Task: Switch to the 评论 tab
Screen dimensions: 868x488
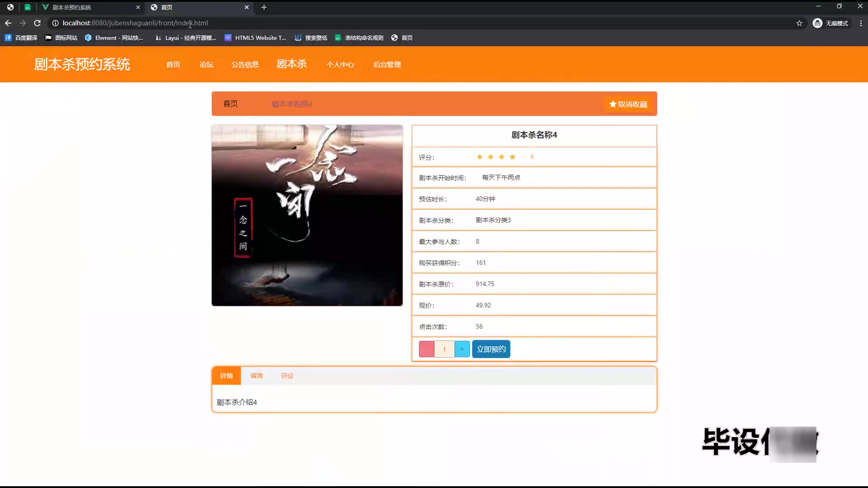Action: (x=287, y=376)
